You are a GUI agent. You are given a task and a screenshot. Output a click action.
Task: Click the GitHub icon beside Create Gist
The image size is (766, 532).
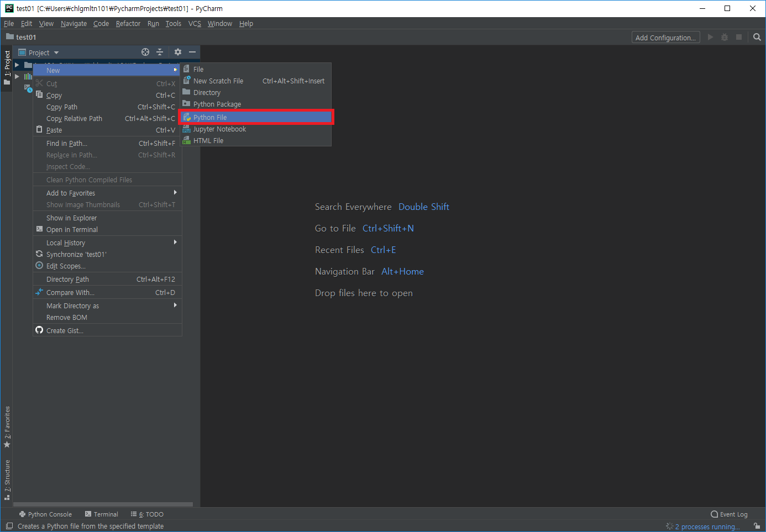tap(39, 330)
